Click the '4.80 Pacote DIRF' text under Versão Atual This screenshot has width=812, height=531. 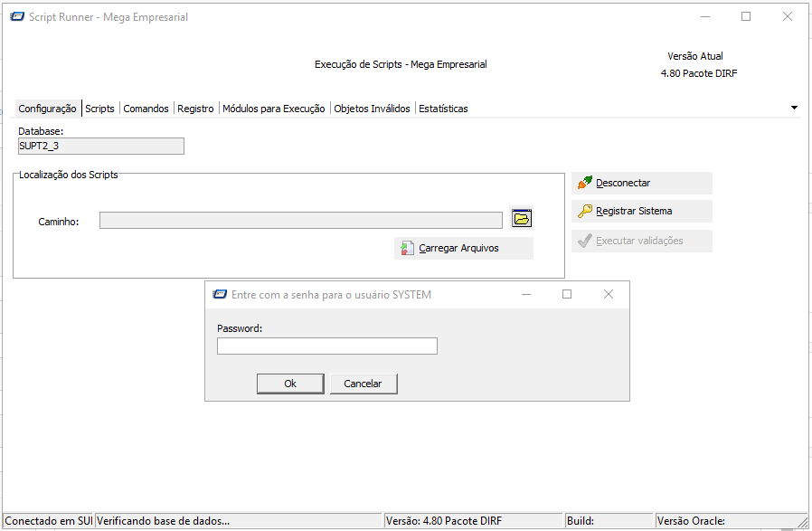point(699,73)
